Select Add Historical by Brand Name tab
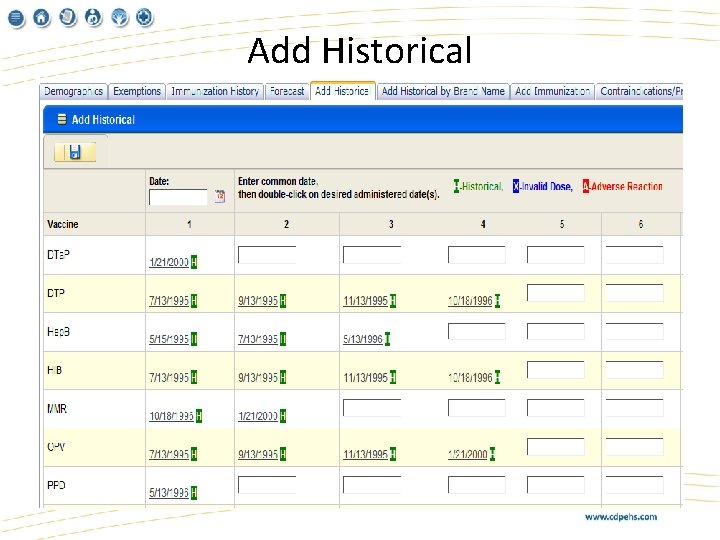This screenshot has width=720, height=540. (x=443, y=91)
